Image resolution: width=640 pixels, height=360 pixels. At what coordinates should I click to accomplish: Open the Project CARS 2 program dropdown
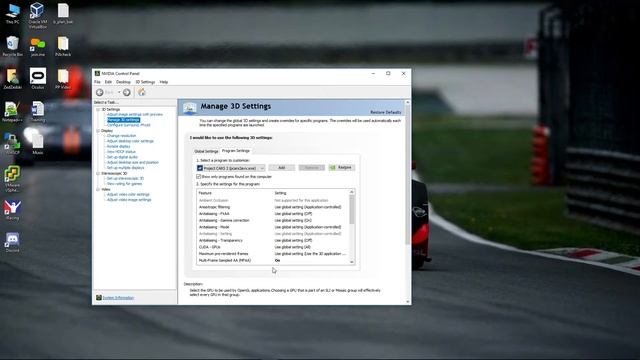point(231,168)
